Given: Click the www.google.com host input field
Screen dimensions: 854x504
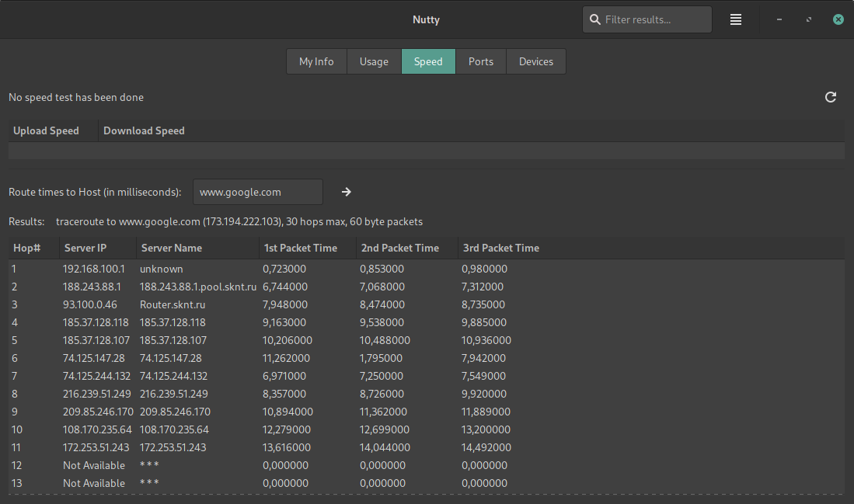Looking at the screenshot, I should 257,192.
